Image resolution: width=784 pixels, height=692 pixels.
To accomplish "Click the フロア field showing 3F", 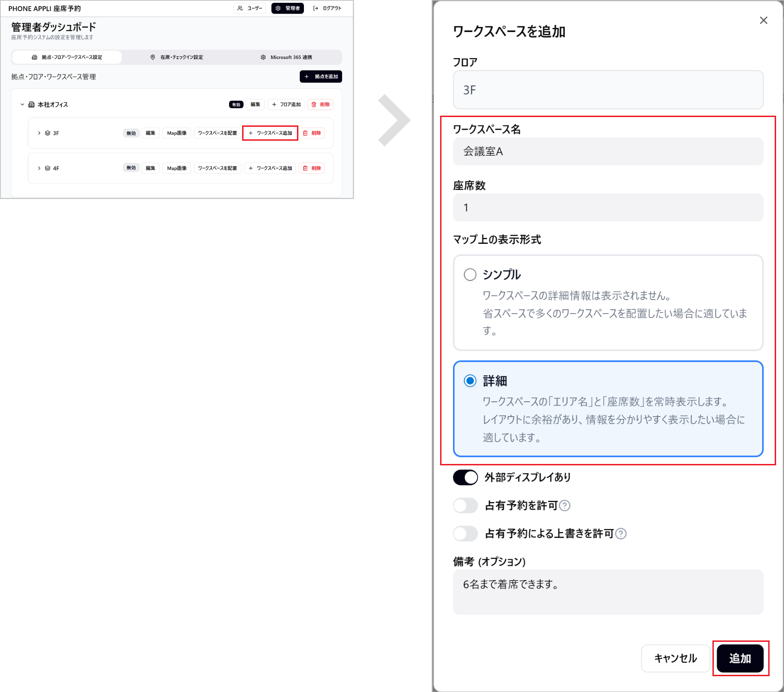I will (x=608, y=90).
